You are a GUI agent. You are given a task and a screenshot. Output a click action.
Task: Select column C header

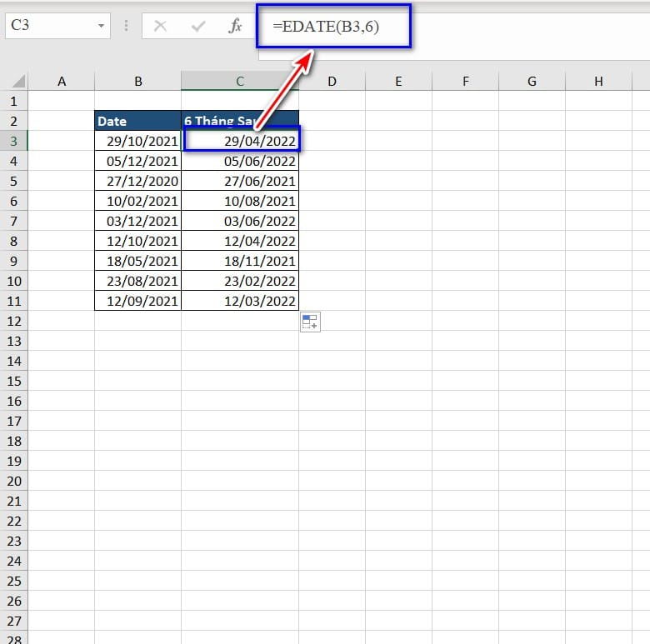coord(239,81)
